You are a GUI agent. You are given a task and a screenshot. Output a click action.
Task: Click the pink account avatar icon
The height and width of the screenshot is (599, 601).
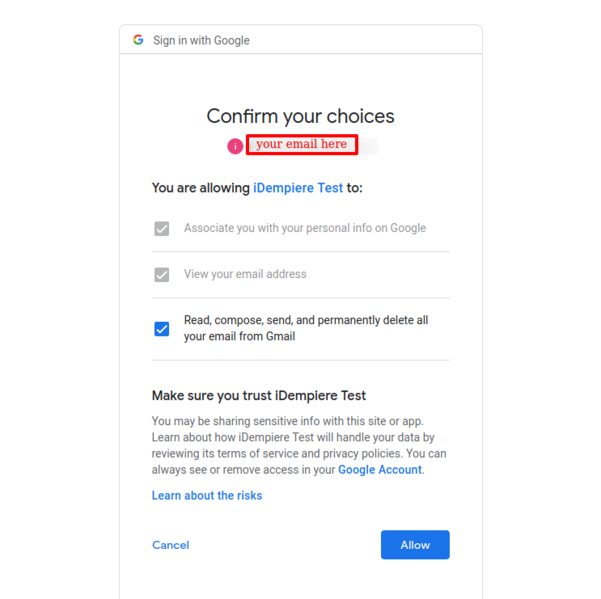(235, 146)
